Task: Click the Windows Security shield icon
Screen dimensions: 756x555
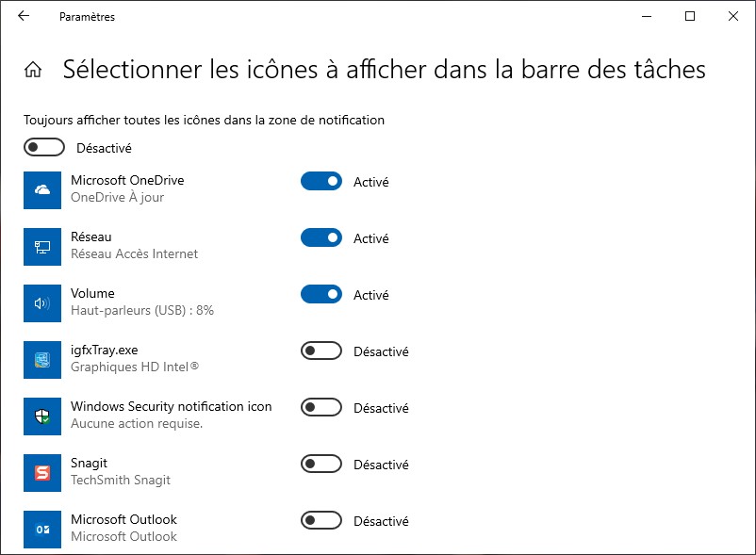Action: pyautogui.click(x=42, y=416)
